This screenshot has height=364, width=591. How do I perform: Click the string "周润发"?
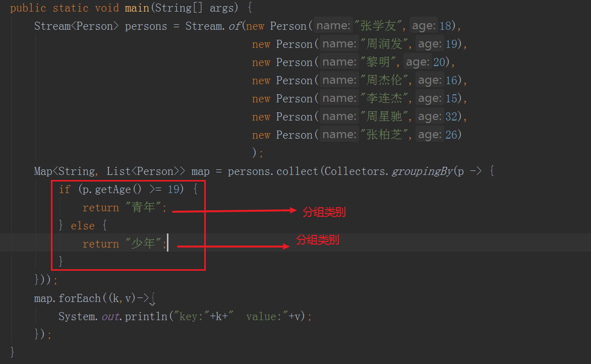[384, 44]
